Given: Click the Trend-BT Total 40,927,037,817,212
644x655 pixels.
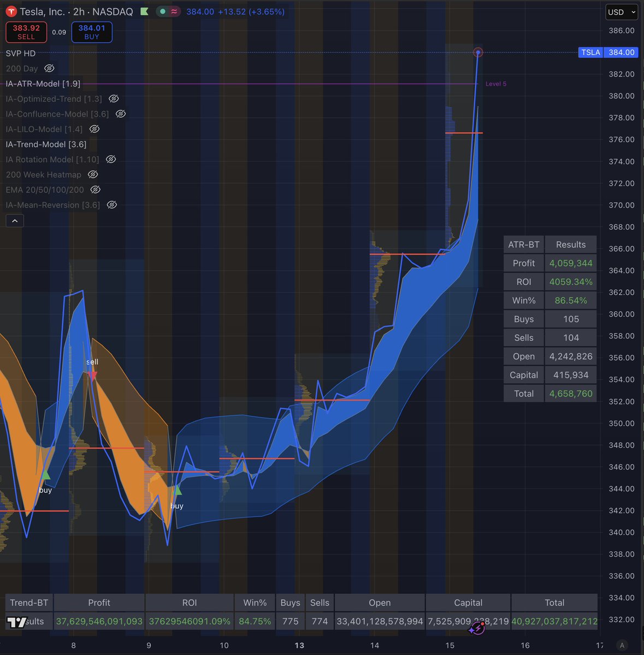Looking at the screenshot, I should pyautogui.click(x=554, y=621).
